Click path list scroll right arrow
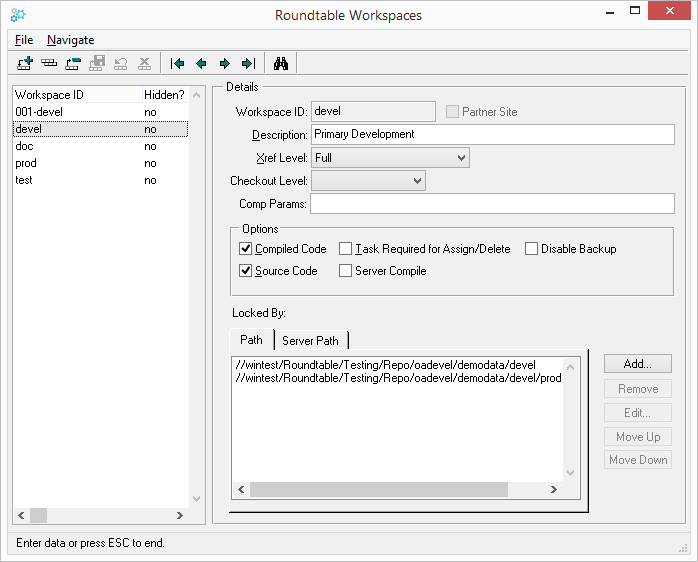Viewport: 698px width, 562px height. pos(554,489)
